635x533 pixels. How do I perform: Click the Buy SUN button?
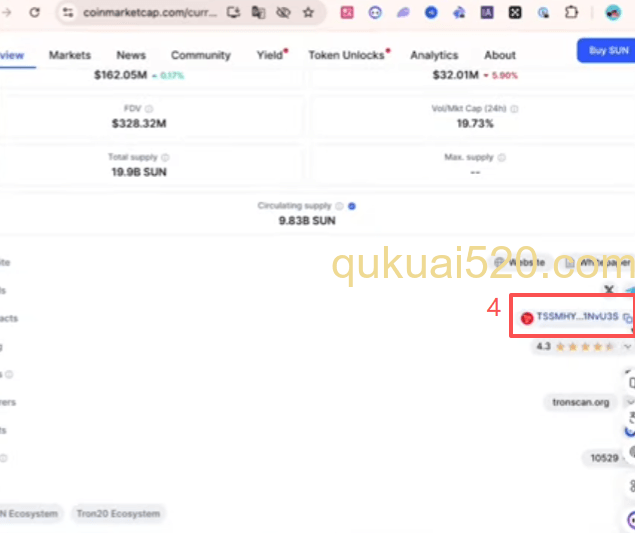point(606,51)
